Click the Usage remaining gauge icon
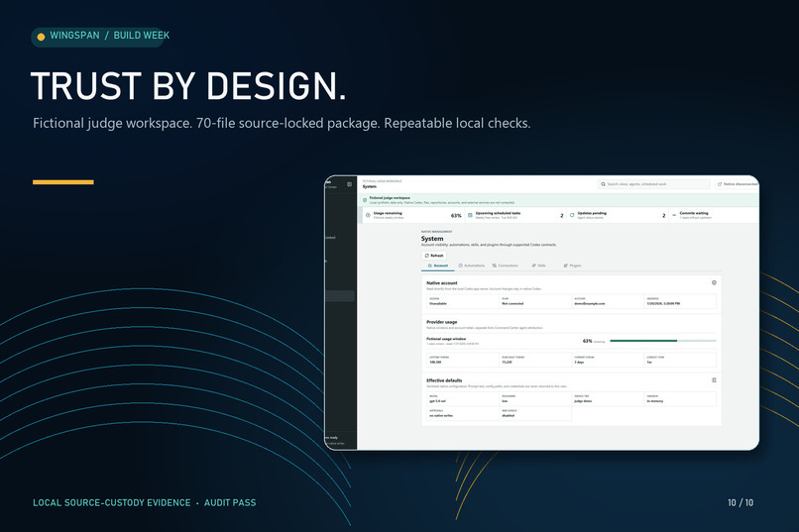This screenshot has height=532, width=799. click(368, 215)
